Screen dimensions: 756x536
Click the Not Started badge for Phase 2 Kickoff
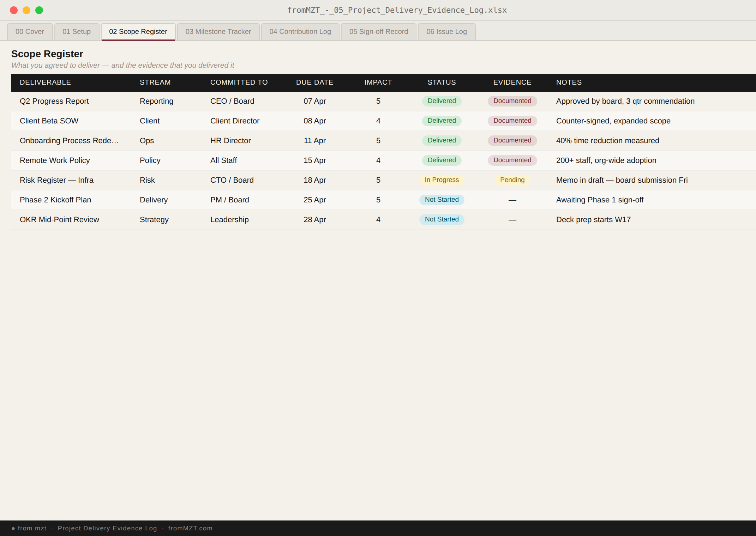pyautogui.click(x=442, y=200)
